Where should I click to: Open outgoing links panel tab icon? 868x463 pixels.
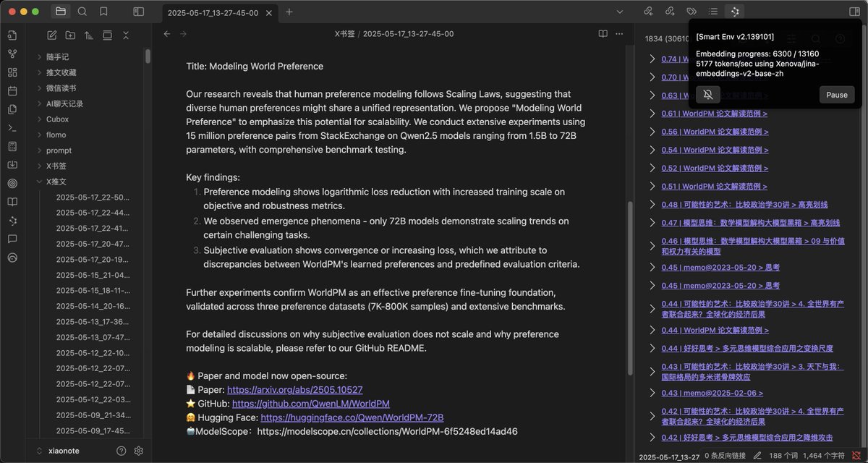(x=670, y=12)
